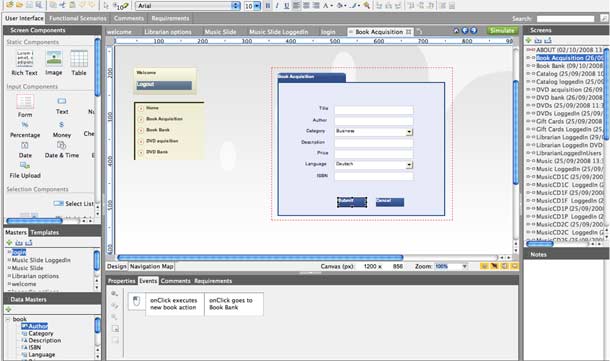
Task: Add the Date & Time component
Action: (x=62, y=150)
